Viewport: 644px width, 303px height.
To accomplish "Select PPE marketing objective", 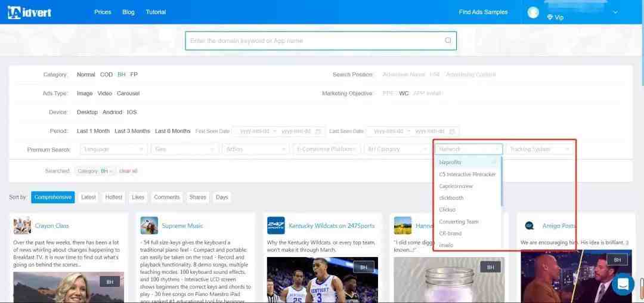I will click(x=388, y=93).
